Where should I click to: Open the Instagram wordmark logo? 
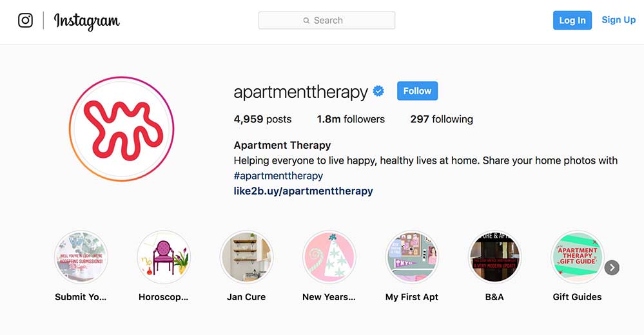(86, 21)
